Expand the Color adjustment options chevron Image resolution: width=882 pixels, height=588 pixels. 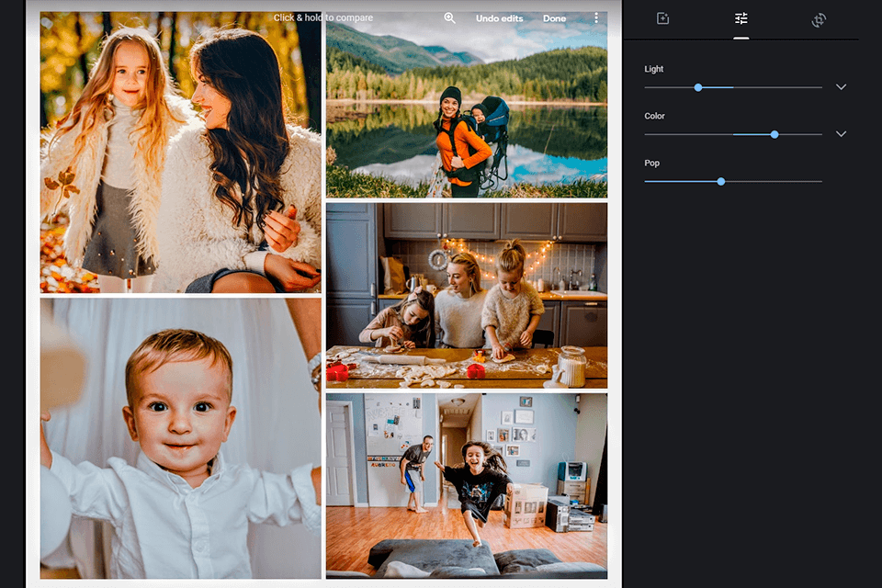click(841, 134)
